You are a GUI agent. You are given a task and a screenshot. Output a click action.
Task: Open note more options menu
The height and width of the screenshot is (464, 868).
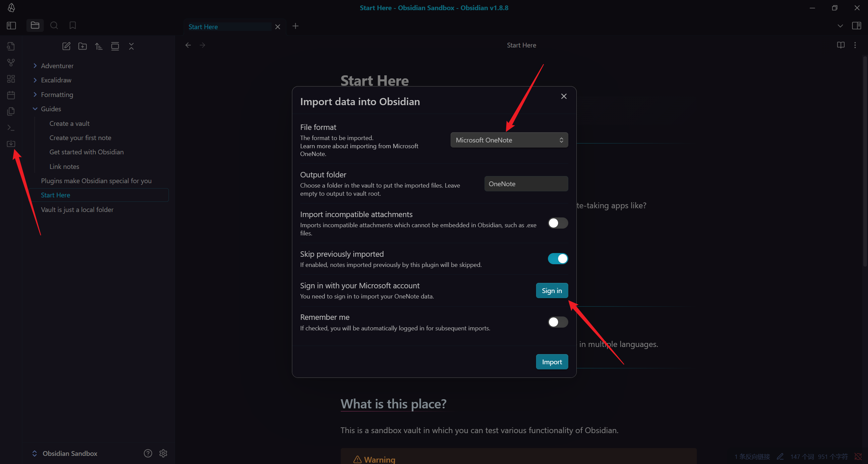(x=855, y=45)
